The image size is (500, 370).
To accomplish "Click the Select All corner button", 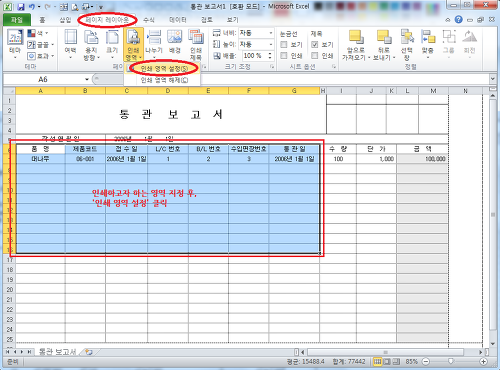I will (x=9, y=91).
